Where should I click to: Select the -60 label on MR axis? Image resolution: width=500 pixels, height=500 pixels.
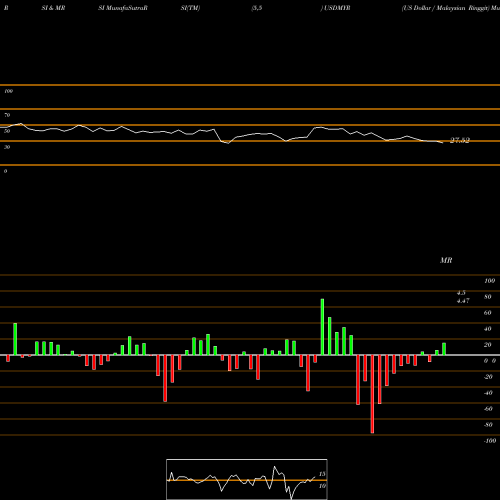[488, 409]
